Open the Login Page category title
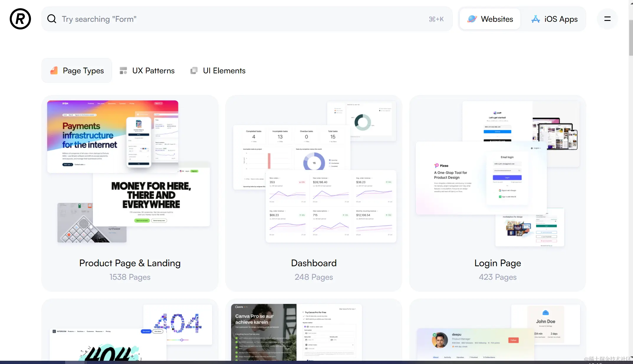The image size is (633, 364). click(x=497, y=263)
